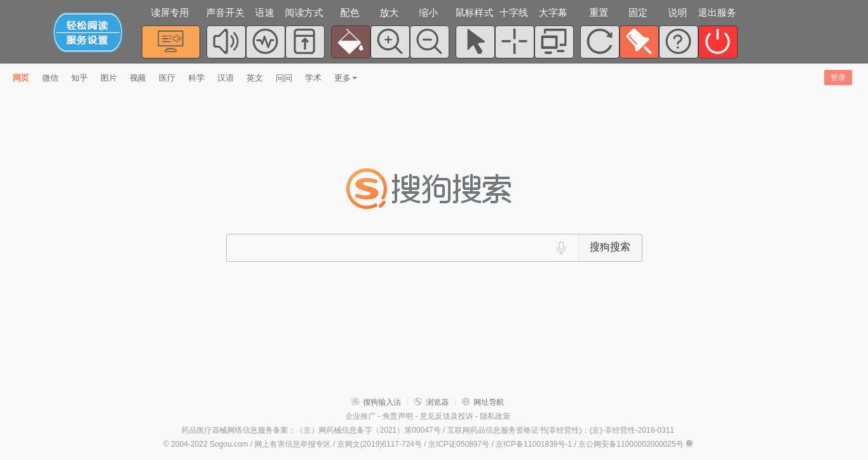Click the 读屏专用 toolbar label
The height and width of the screenshot is (460, 868).
point(170,13)
